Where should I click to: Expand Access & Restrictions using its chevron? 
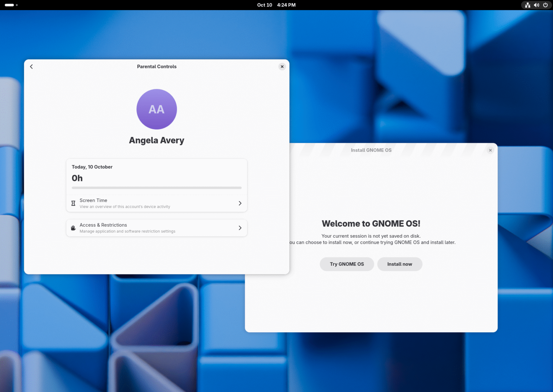240,228
